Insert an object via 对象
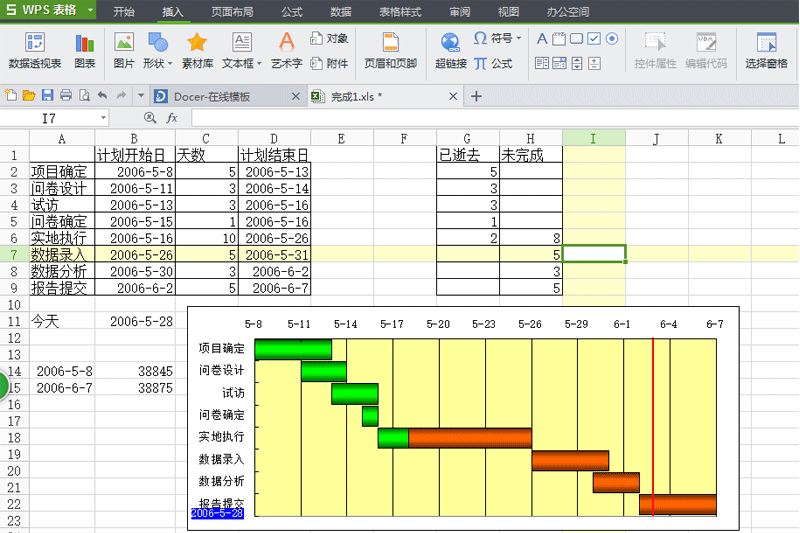The height and width of the screenshot is (533, 800). click(x=329, y=38)
